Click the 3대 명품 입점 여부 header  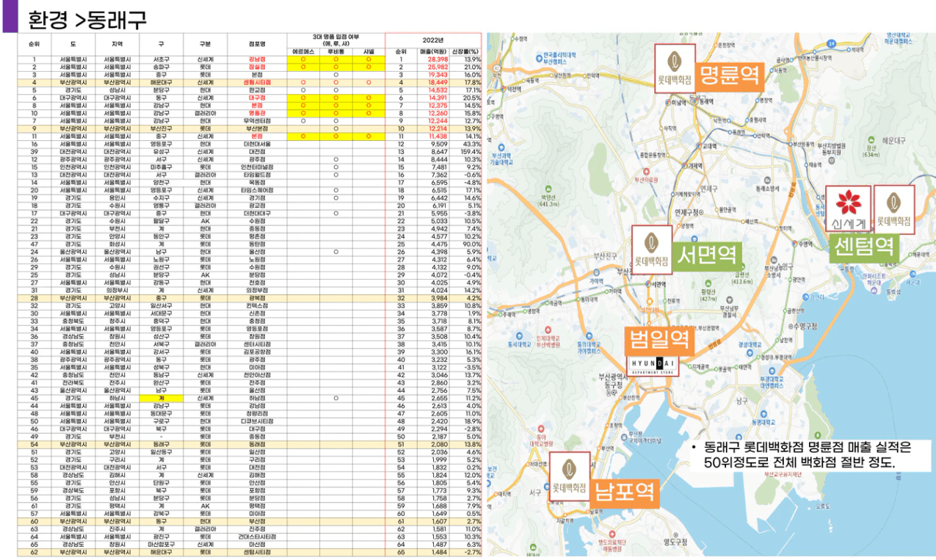(335, 39)
